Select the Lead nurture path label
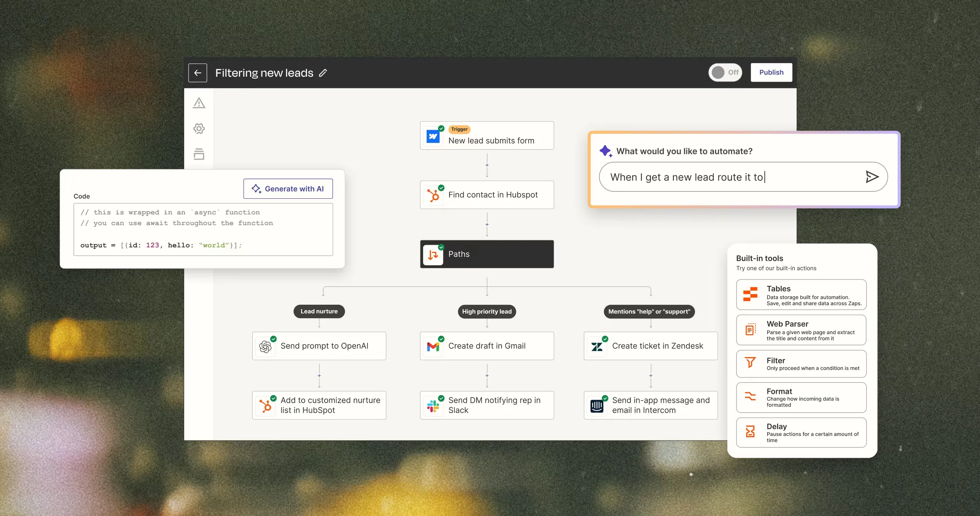The height and width of the screenshot is (516, 980). (x=319, y=312)
